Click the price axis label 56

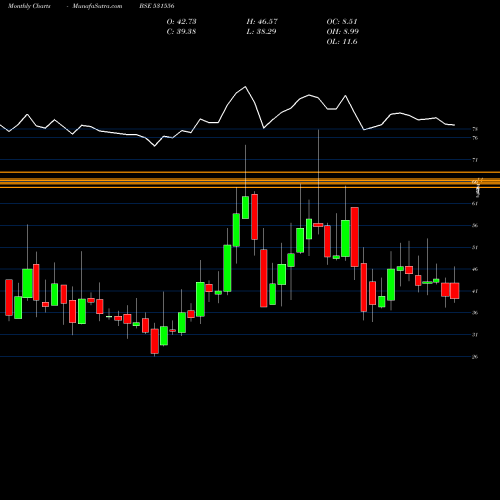(475, 225)
